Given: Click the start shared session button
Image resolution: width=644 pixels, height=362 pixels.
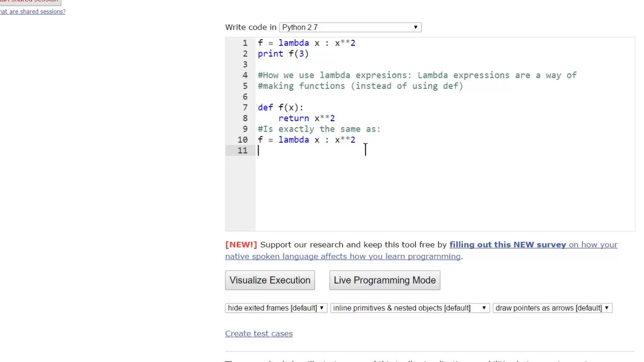Looking at the screenshot, I should 30,2.
